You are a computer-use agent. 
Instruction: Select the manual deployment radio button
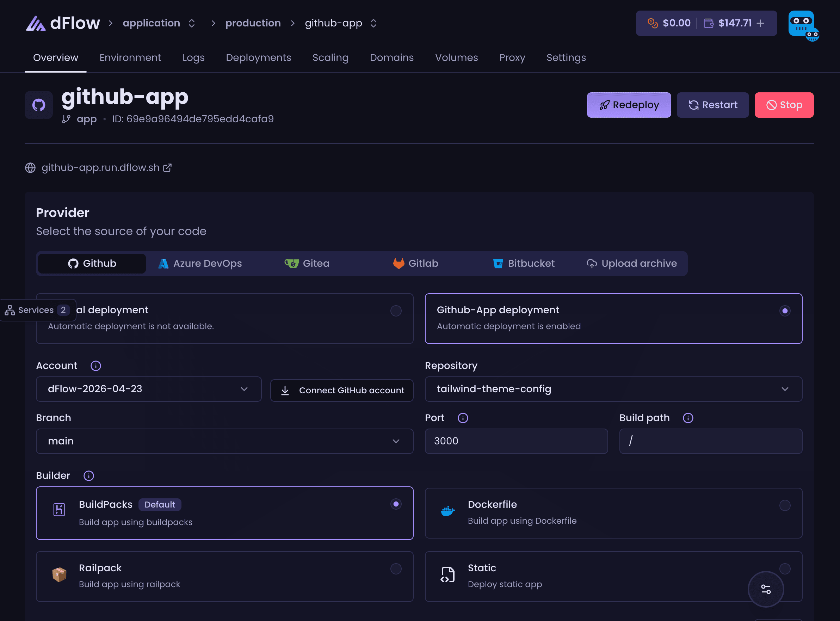(x=396, y=311)
